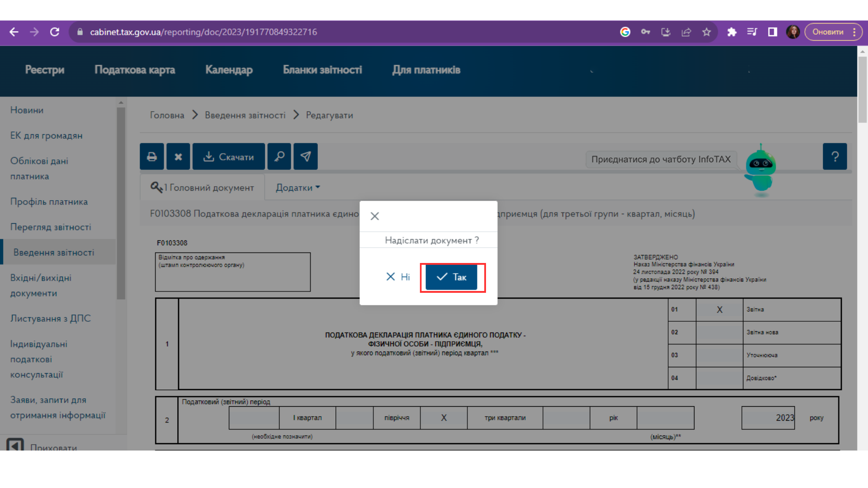This screenshot has height=488, width=868.
Task: Open the Податкова карта menu item
Action: point(135,70)
